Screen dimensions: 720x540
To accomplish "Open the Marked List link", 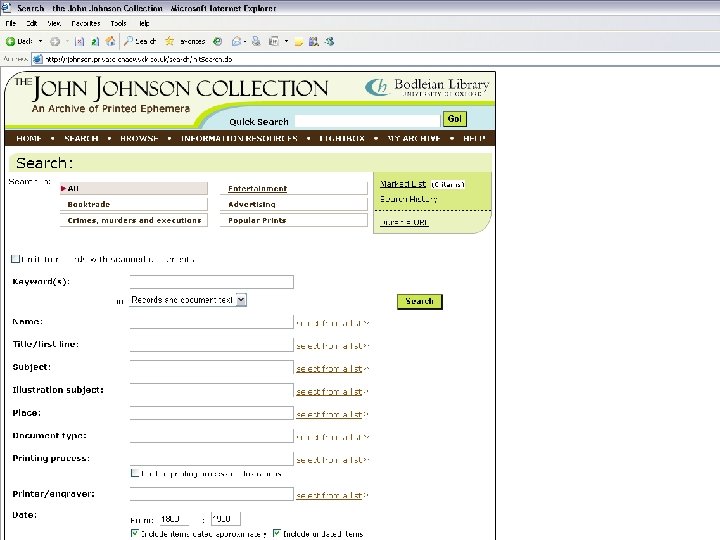I will 403,184.
